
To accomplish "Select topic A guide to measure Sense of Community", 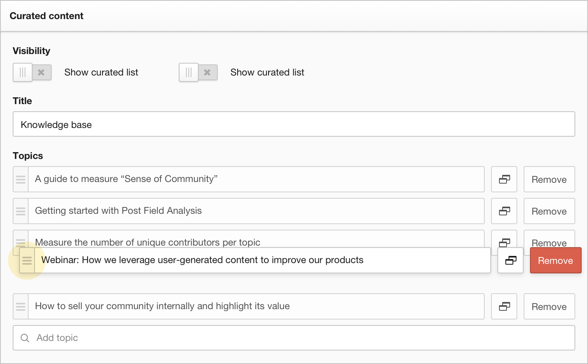I will click(256, 179).
